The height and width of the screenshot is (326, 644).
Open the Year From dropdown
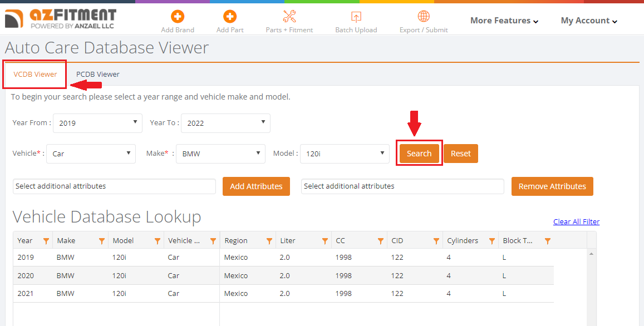(98, 123)
